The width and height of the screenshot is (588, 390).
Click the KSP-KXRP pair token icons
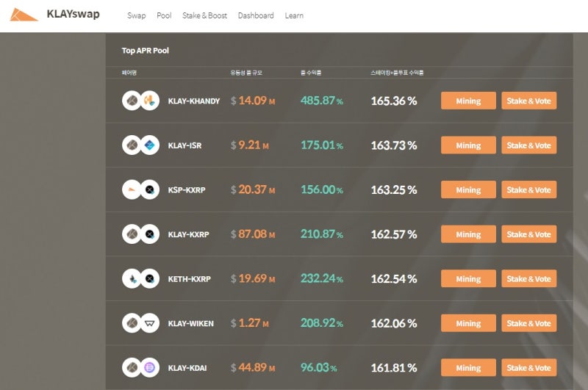point(140,189)
